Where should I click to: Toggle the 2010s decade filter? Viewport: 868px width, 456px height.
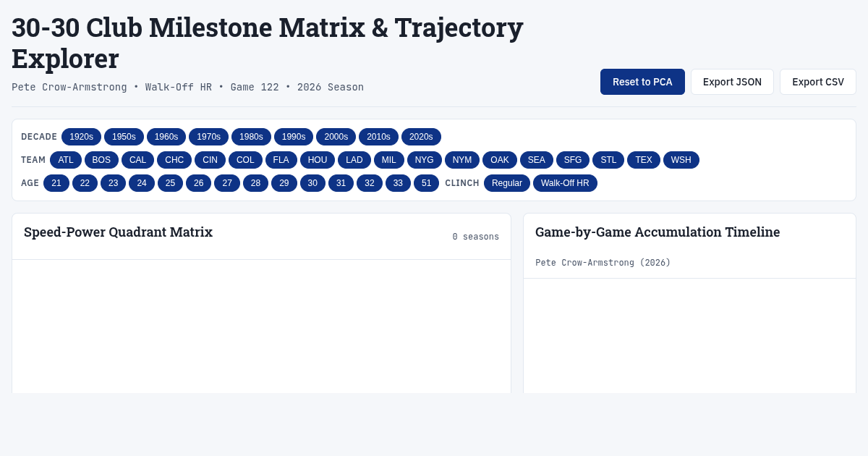pyautogui.click(x=378, y=137)
